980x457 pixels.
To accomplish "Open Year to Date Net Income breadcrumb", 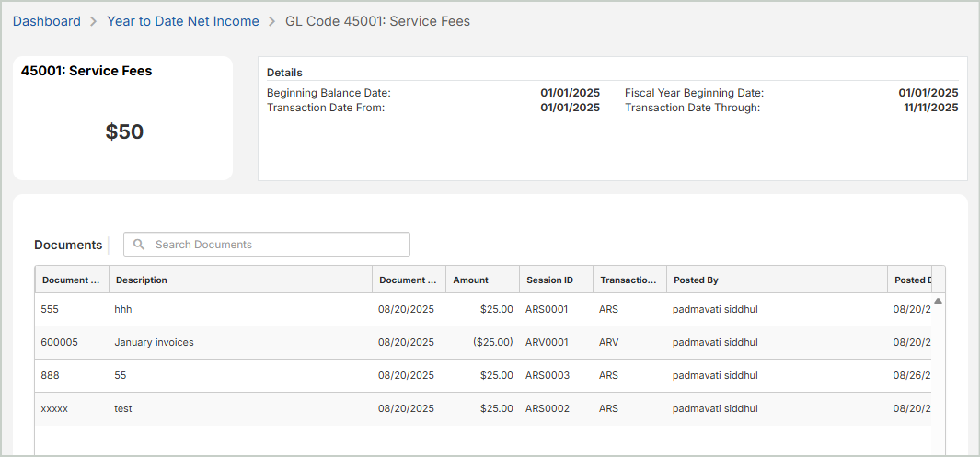I will tap(183, 21).
